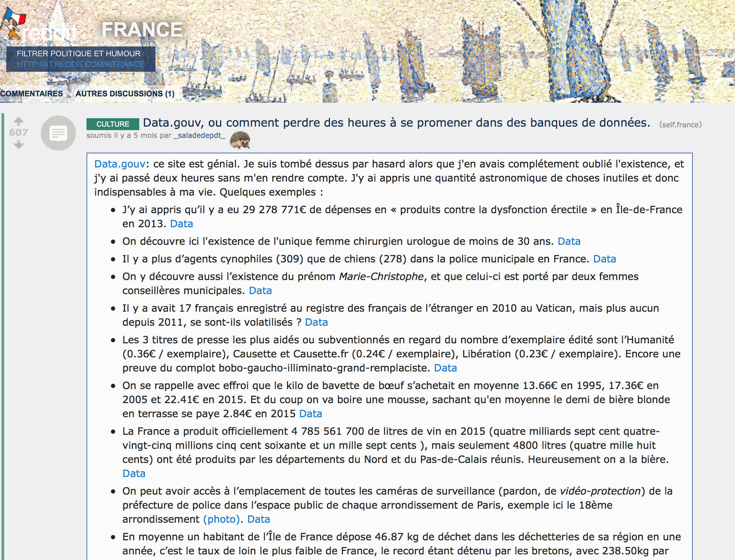The image size is (735, 560).
Task: Upvote the Data.gouv post
Action: [x=18, y=121]
